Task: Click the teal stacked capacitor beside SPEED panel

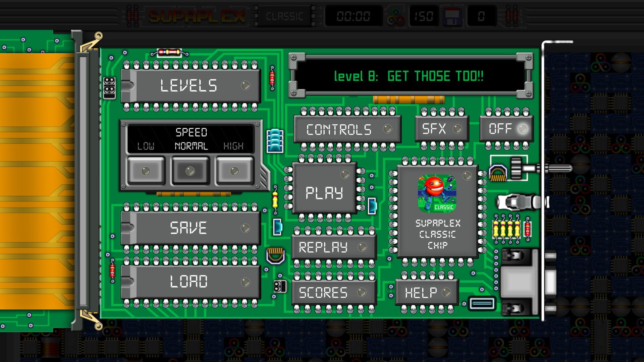Action: (x=275, y=141)
